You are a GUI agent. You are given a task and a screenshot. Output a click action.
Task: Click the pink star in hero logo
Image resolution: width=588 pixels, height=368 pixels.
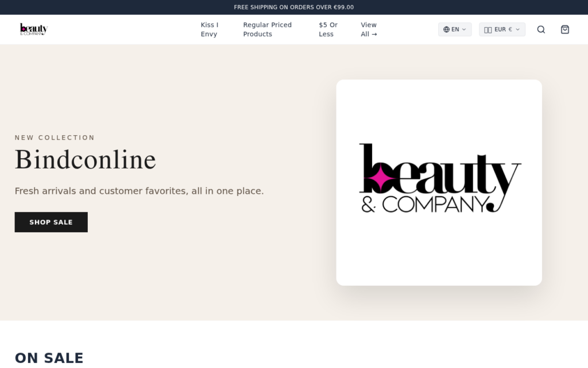[381, 177]
